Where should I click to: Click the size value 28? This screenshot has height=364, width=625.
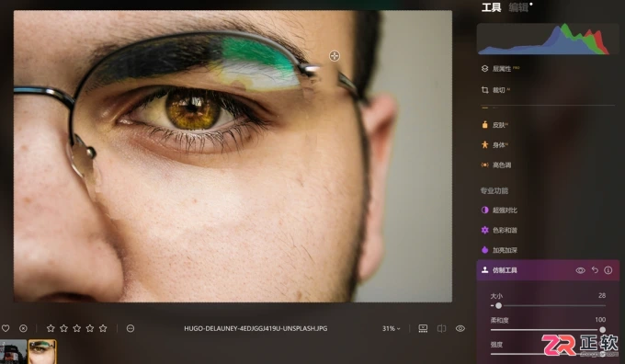[x=602, y=295]
